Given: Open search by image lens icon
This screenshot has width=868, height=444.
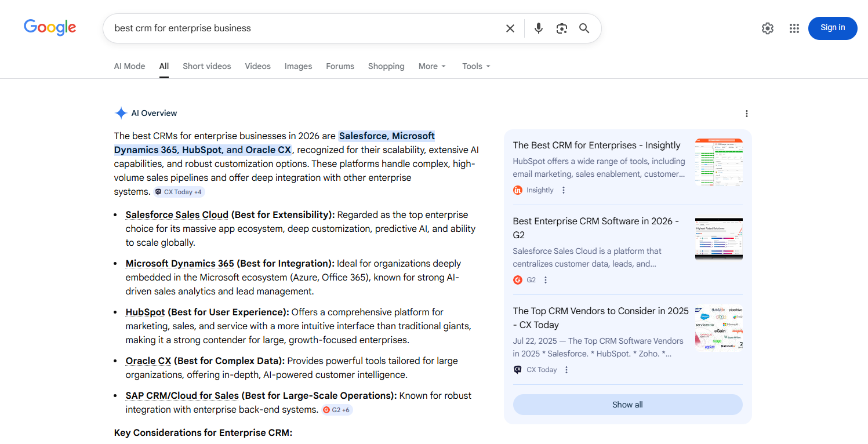Looking at the screenshot, I should pos(561,28).
